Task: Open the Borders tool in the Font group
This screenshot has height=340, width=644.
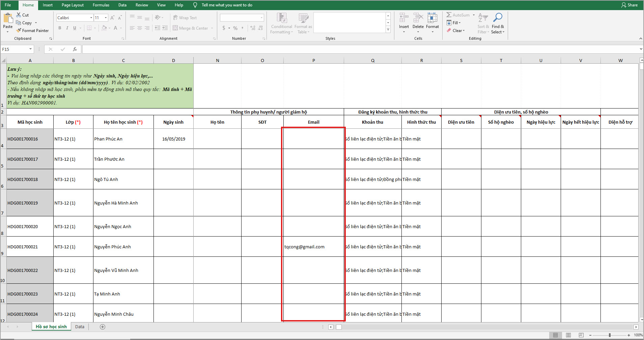Action: tap(89, 28)
